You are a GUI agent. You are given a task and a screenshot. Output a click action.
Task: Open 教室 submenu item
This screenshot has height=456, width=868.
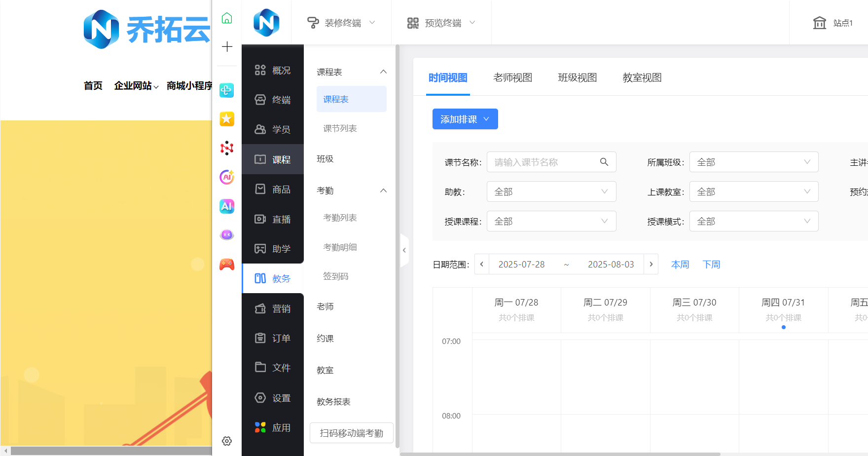click(x=325, y=370)
